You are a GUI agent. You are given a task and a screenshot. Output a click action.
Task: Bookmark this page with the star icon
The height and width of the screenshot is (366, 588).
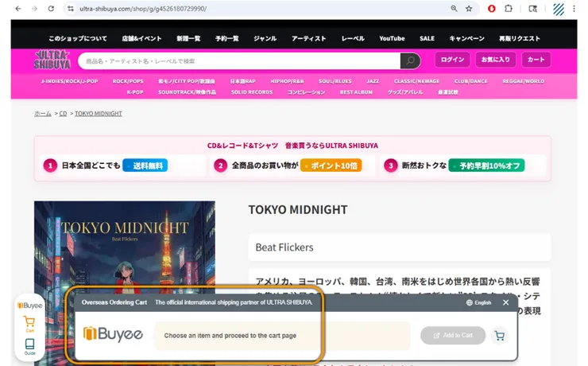tap(469, 9)
